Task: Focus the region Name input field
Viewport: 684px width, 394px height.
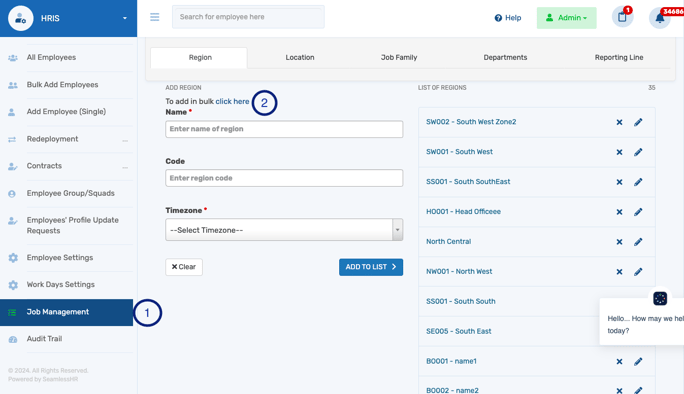Action: (284, 129)
